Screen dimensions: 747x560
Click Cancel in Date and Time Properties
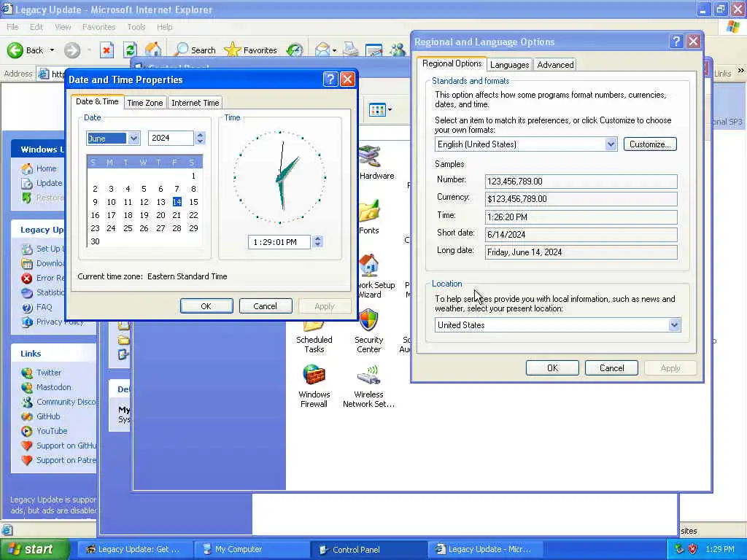pyautogui.click(x=266, y=306)
